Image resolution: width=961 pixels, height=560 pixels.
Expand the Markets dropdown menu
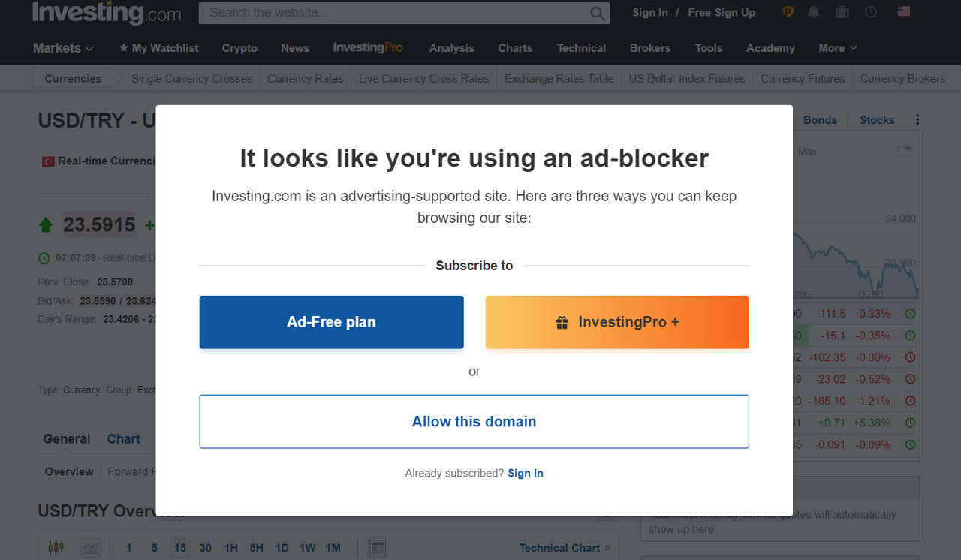pos(64,48)
